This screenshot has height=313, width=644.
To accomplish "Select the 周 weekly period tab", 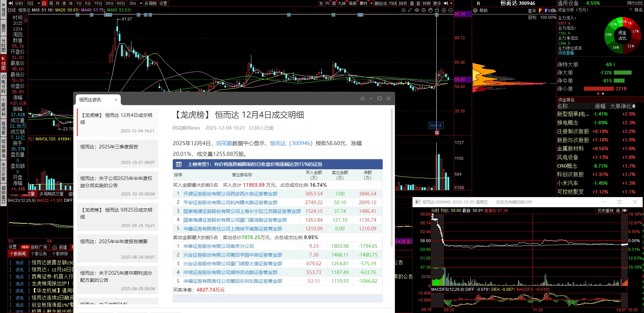I will 51,3.
